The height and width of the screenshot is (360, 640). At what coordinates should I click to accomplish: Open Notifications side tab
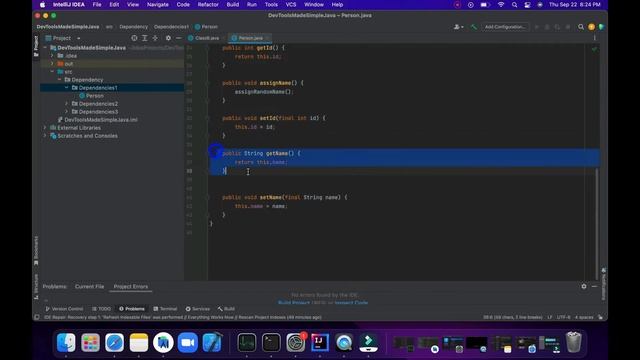[604, 284]
